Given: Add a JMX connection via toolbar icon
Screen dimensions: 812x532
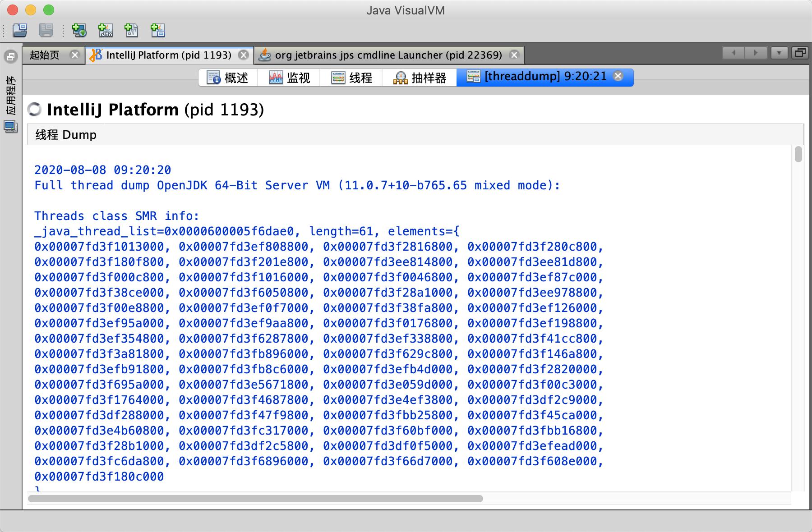Looking at the screenshot, I should point(106,30).
